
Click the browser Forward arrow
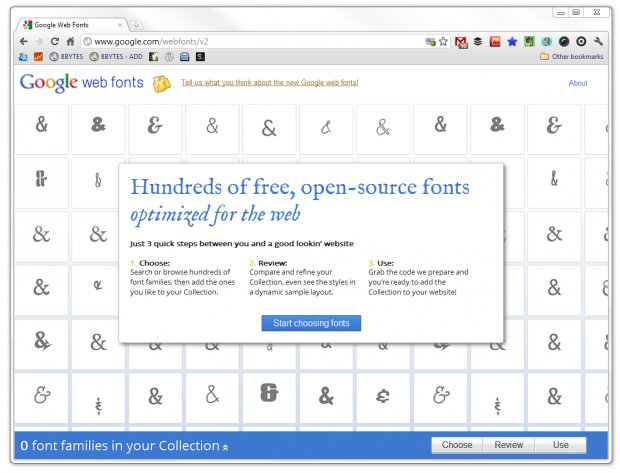point(39,41)
